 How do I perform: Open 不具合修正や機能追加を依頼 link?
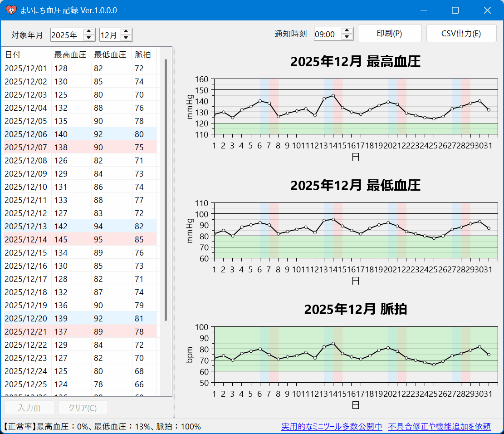click(x=439, y=427)
